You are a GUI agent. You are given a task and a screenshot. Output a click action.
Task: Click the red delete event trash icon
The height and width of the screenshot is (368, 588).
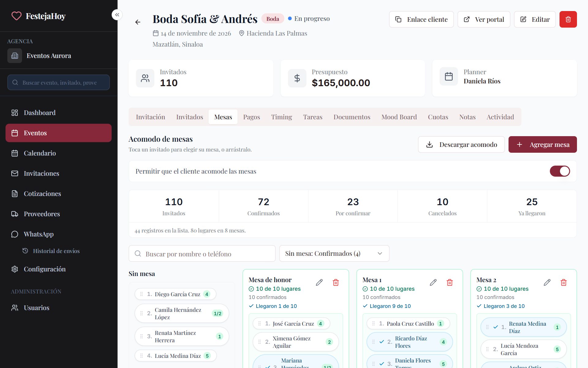click(x=568, y=19)
